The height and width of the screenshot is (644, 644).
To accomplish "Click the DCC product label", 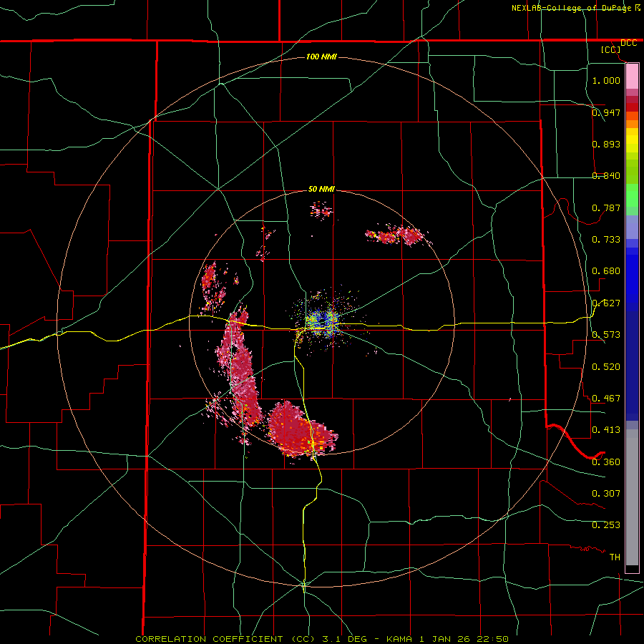I will point(629,43).
